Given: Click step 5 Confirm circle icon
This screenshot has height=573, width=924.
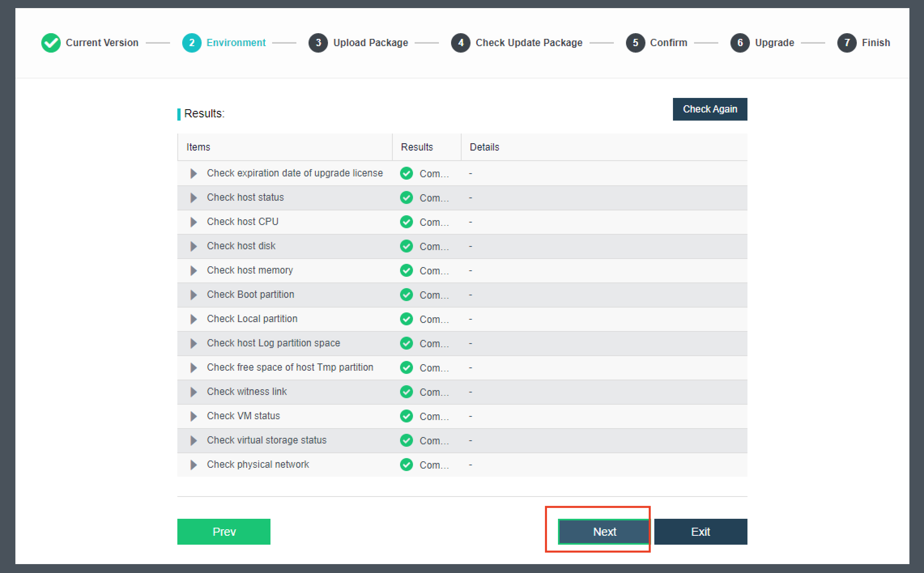Looking at the screenshot, I should point(636,43).
